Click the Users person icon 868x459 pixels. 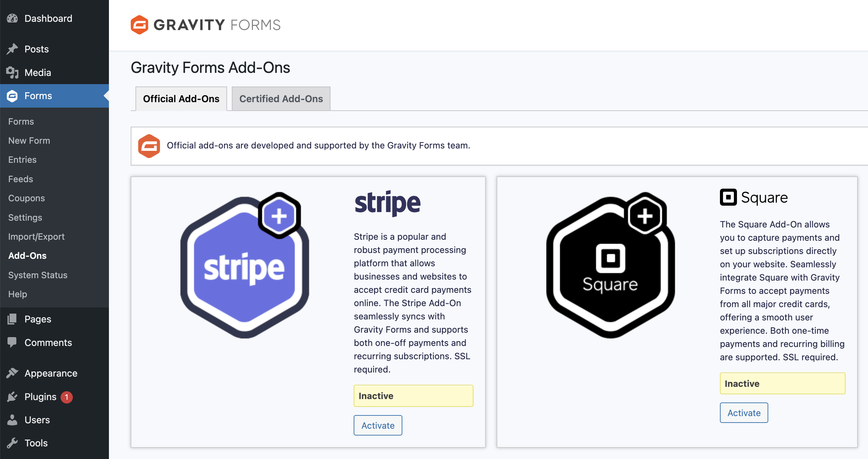click(12, 420)
